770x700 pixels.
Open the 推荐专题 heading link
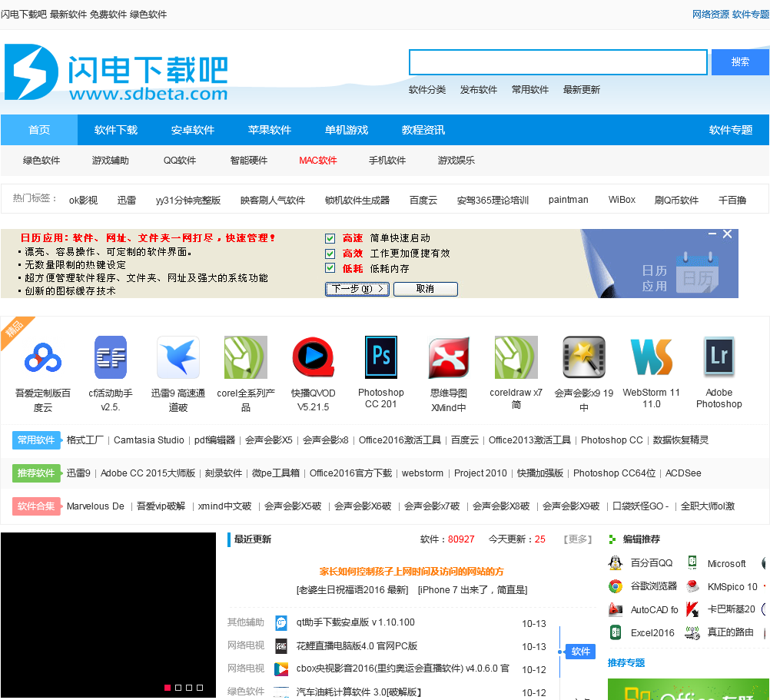click(x=626, y=663)
